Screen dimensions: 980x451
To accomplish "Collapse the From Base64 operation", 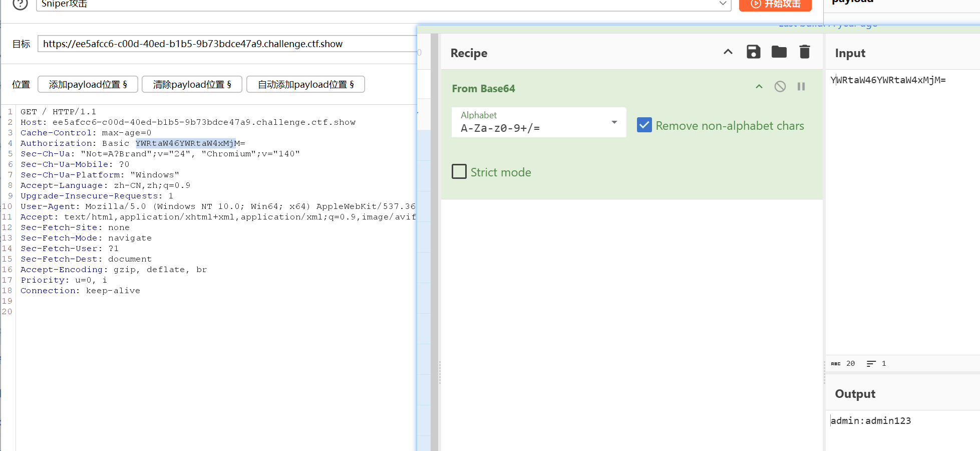I will point(759,87).
